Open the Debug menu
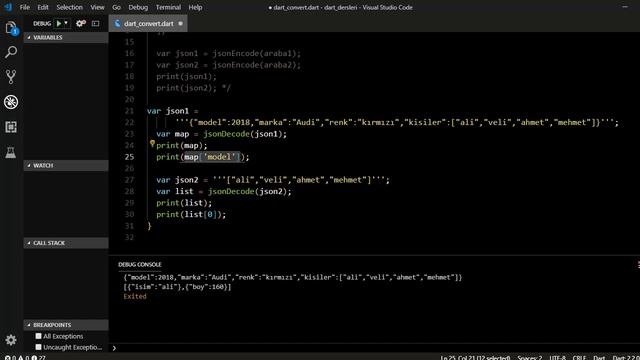This screenshot has height=360, width=640. (x=138, y=7)
